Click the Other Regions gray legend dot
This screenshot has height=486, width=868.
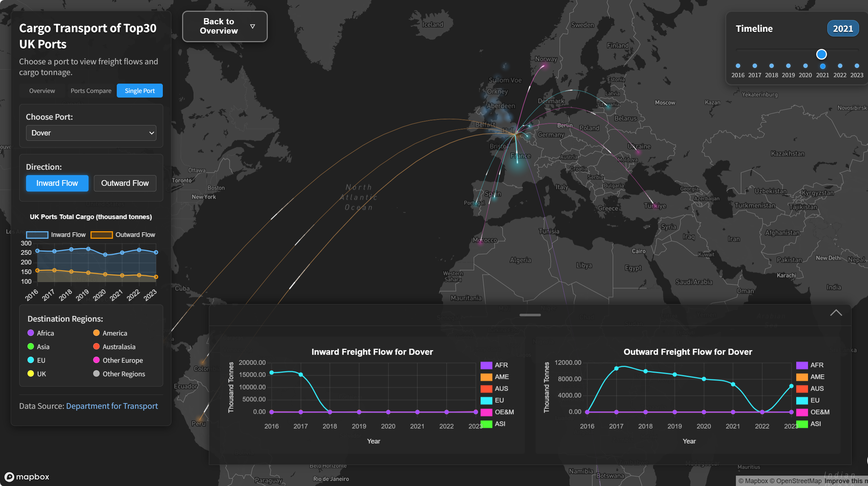[96, 373]
